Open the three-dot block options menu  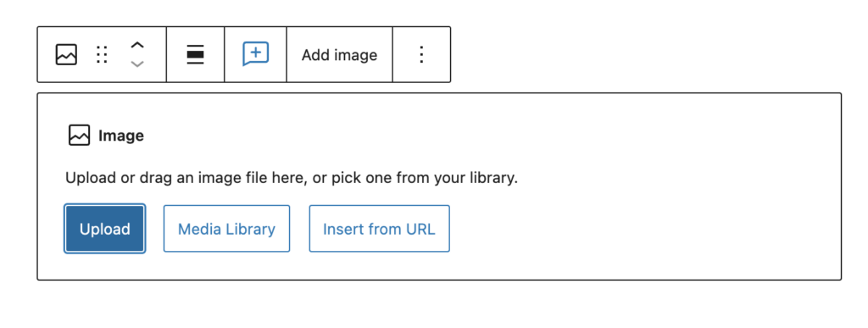(421, 55)
